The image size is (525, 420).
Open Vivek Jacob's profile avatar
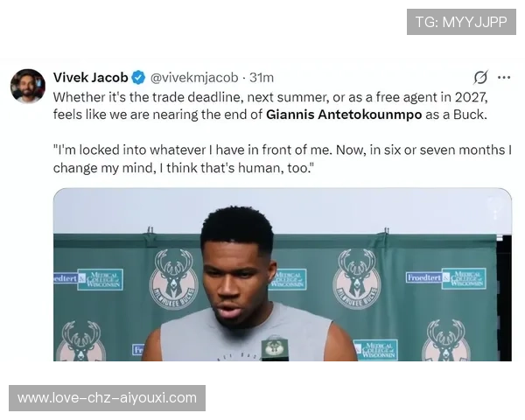(28, 86)
